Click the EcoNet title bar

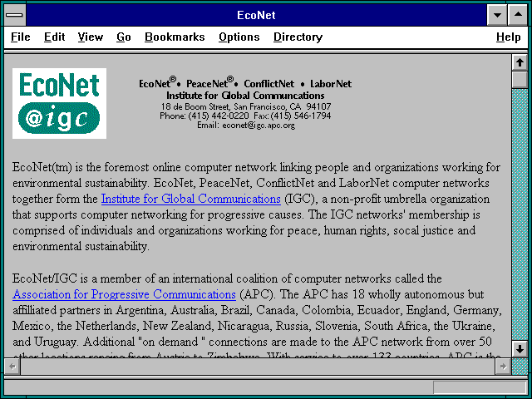coord(256,15)
